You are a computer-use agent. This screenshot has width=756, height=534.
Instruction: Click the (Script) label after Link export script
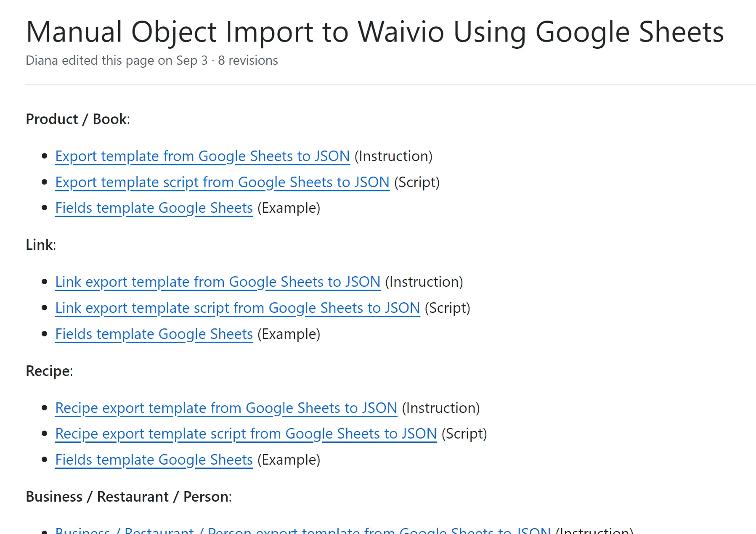point(448,308)
